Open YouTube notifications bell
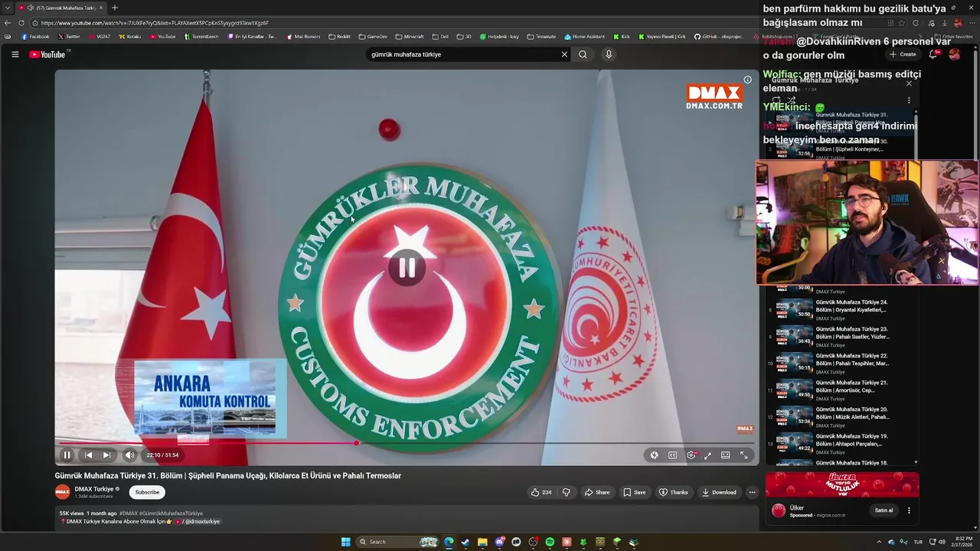 (x=933, y=54)
